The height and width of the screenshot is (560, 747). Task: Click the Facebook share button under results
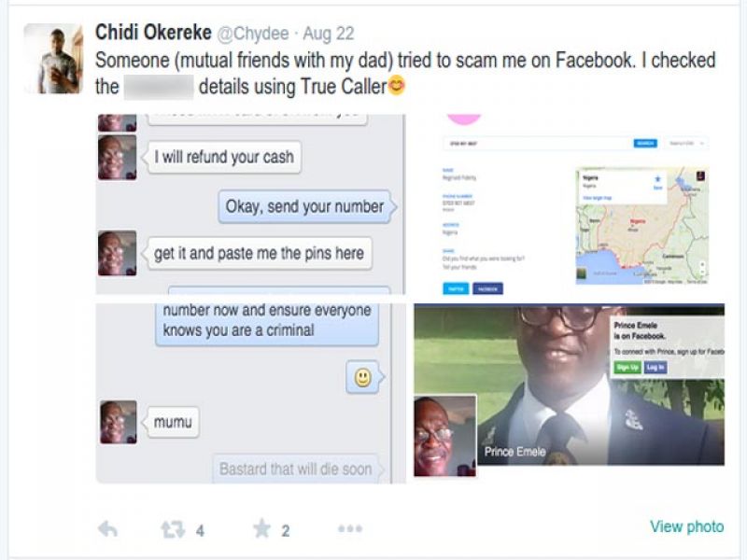(x=487, y=288)
